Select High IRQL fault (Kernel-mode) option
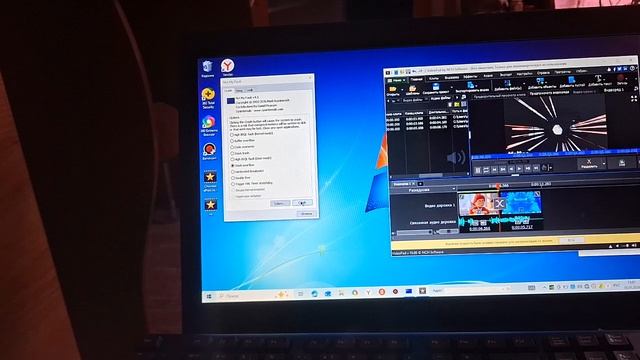This screenshot has height=360, width=640. pos(252,134)
